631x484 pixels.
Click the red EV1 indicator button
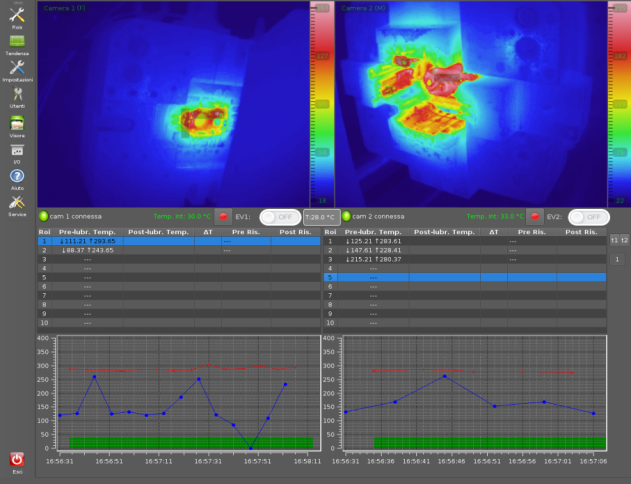tap(224, 216)
